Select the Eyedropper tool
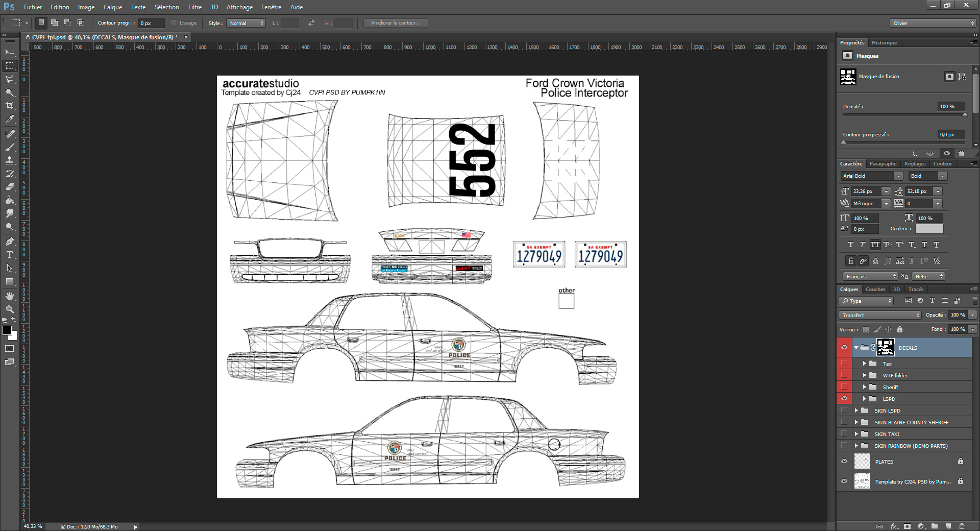 tap(10, 119)
